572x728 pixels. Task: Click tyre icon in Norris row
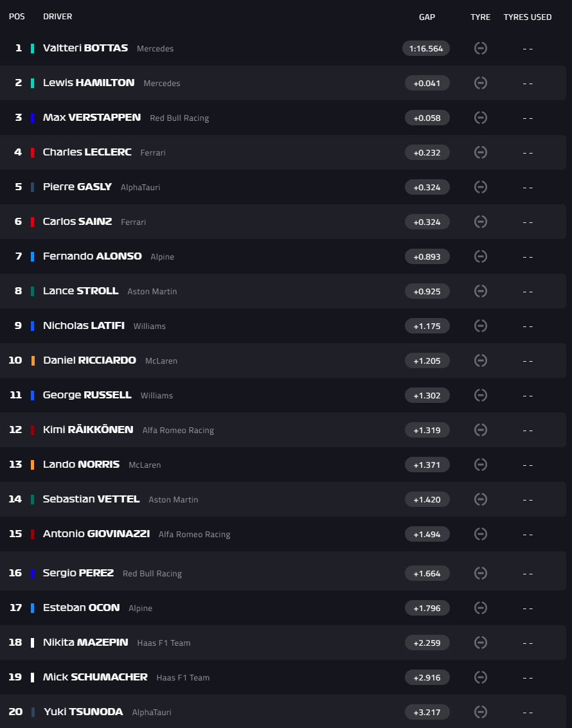coord(481,465)
